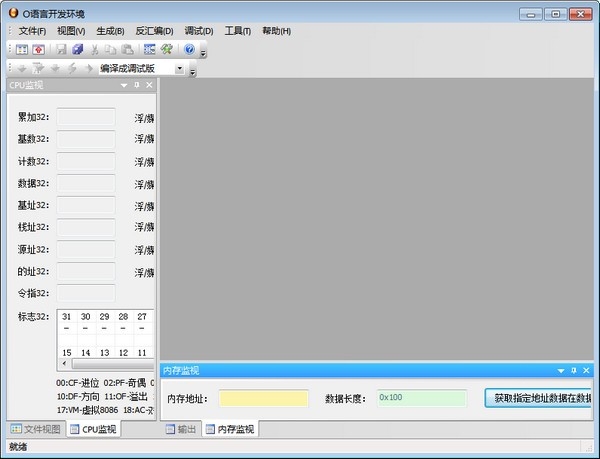Click the save-all stacked disks toolbar icon
The height and width of the screenshot is (459, 600).
point(78,49)
